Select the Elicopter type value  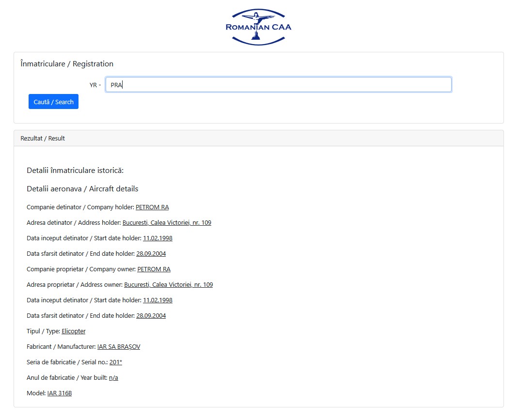tap(74, 331)
